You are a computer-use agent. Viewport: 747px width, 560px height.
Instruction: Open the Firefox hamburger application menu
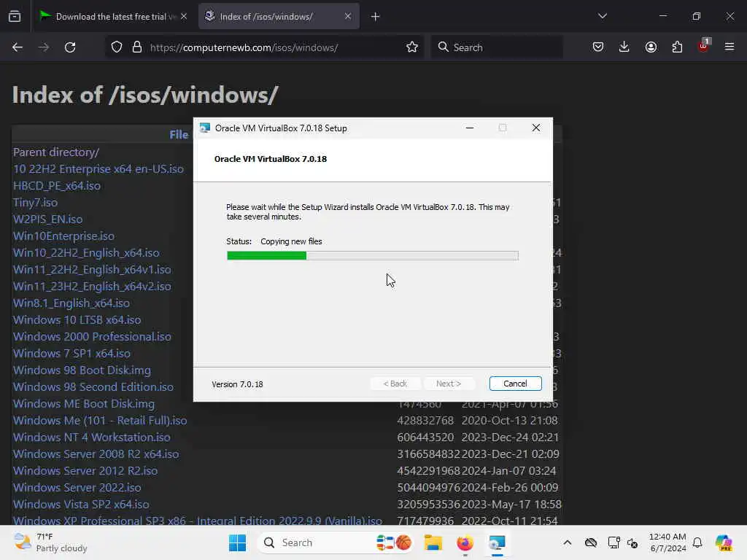(729, 47)
